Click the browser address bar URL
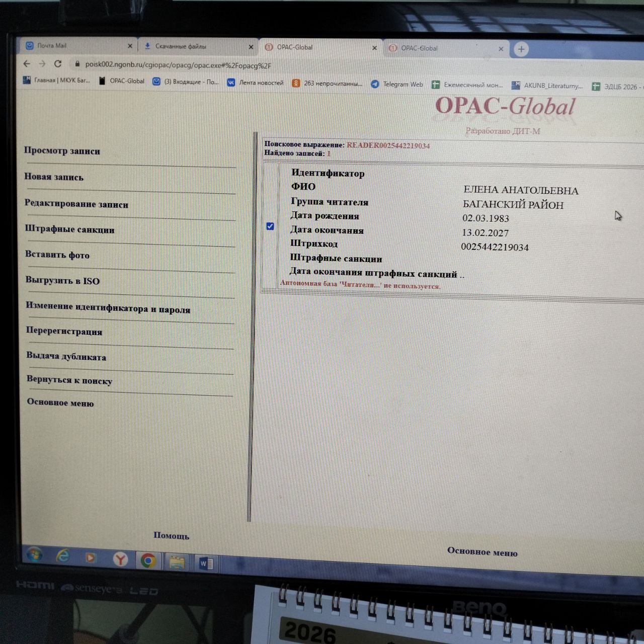Viewport: 644px width, 644px height. click(x=178, y=65)
